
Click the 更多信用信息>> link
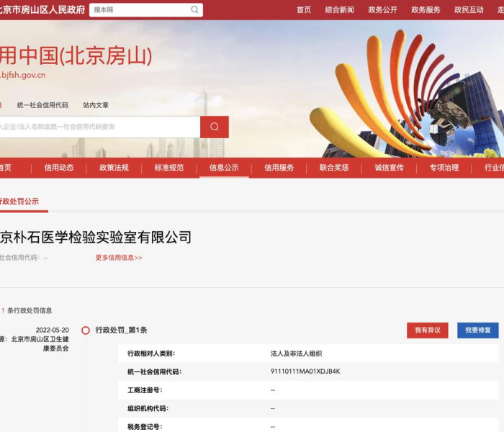click(x=119, y=258)
